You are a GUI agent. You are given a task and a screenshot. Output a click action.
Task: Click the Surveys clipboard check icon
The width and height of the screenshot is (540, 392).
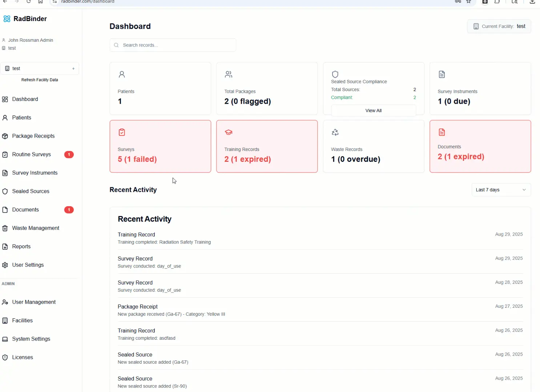[x=122, y=132]
